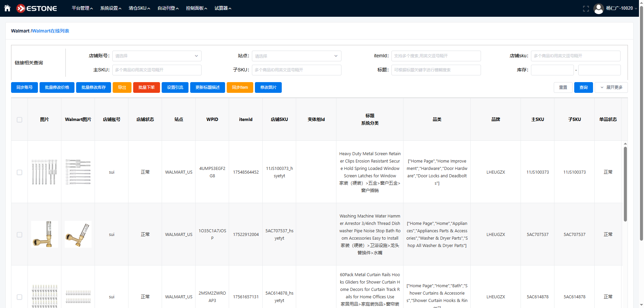
Task: Focus the 主SKU input field
Action: [x=157, y=70]
